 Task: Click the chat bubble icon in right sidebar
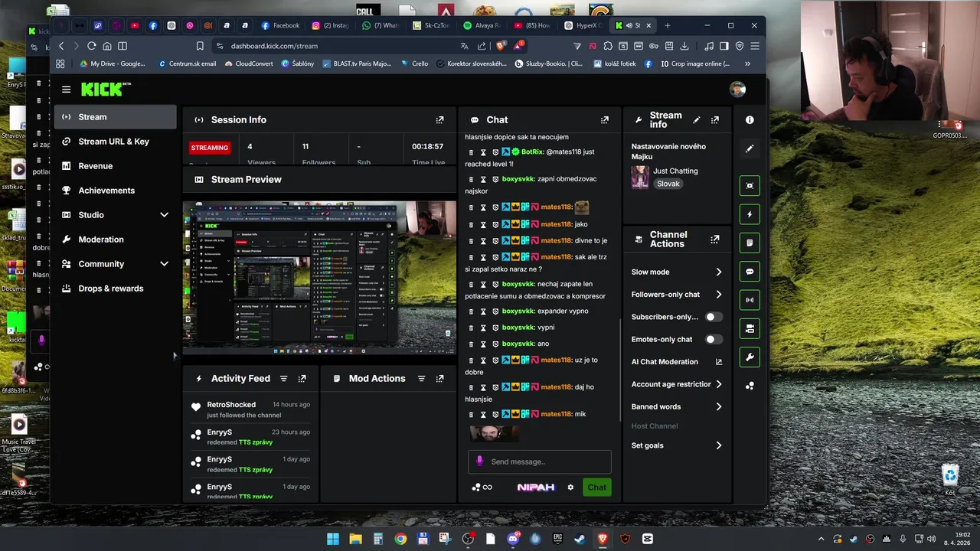point(750,272)
